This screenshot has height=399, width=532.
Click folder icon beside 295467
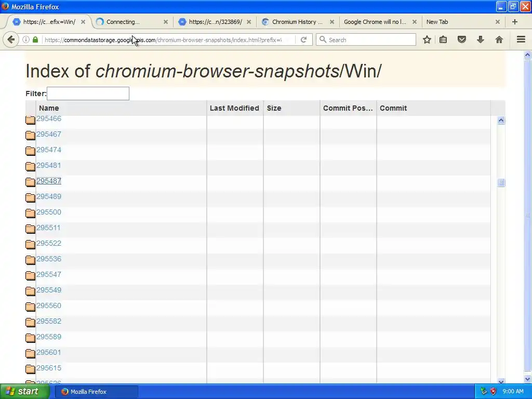coord(30,135)
